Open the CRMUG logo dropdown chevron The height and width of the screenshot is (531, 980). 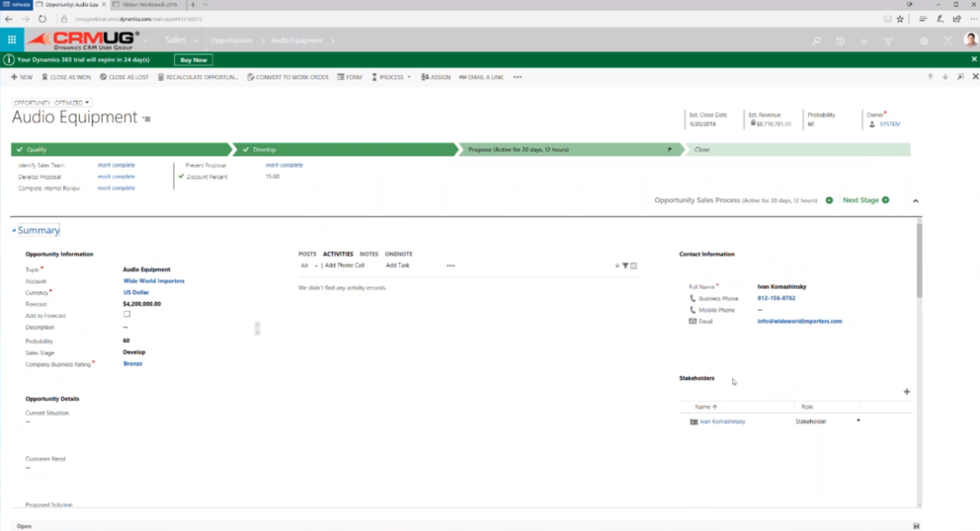click(x=145, y=40)
